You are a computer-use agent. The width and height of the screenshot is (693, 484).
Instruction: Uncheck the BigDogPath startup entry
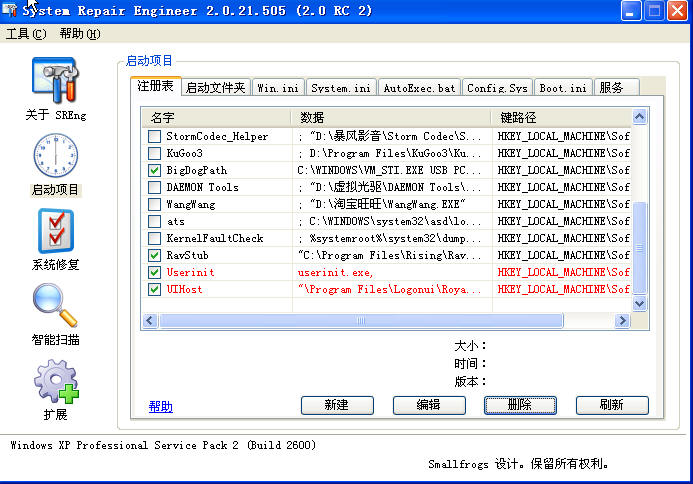pyautogui.click(x=154, y=170)
